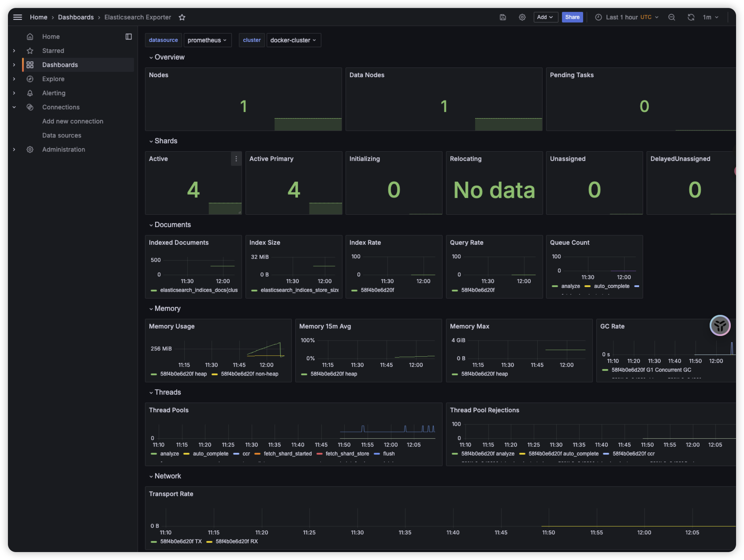Viewport: 744px width, 560px height.
Task: Open dashboard settings gear icon
Action: (522, 17)
